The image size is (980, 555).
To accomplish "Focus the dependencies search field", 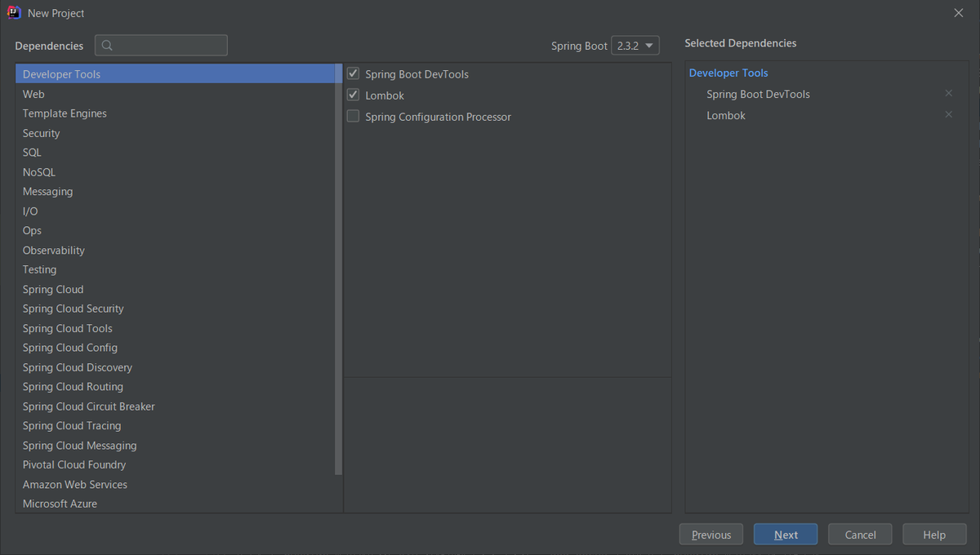I will tap(161, 46).
